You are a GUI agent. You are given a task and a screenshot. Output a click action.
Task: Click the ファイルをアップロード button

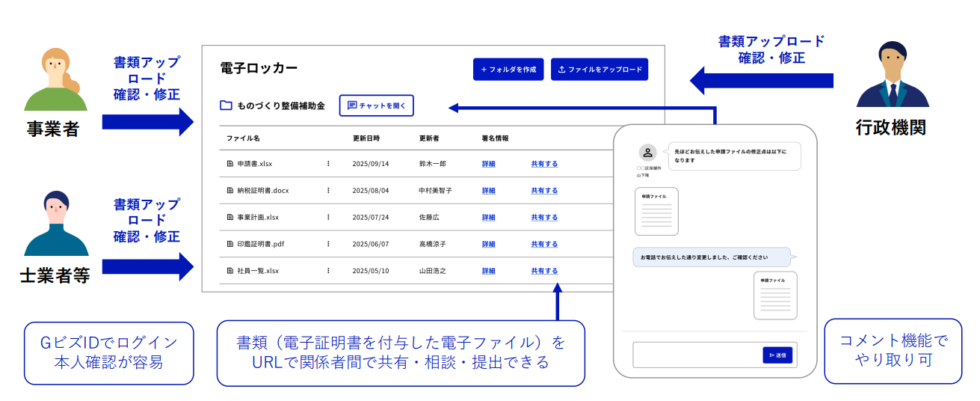pos(600,70)
